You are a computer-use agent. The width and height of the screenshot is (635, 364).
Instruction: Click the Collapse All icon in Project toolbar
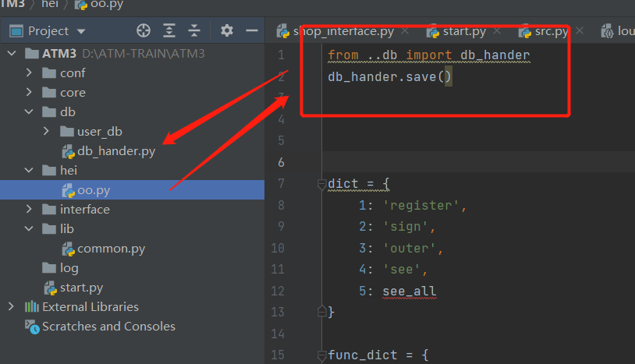(x=194, y=30)
